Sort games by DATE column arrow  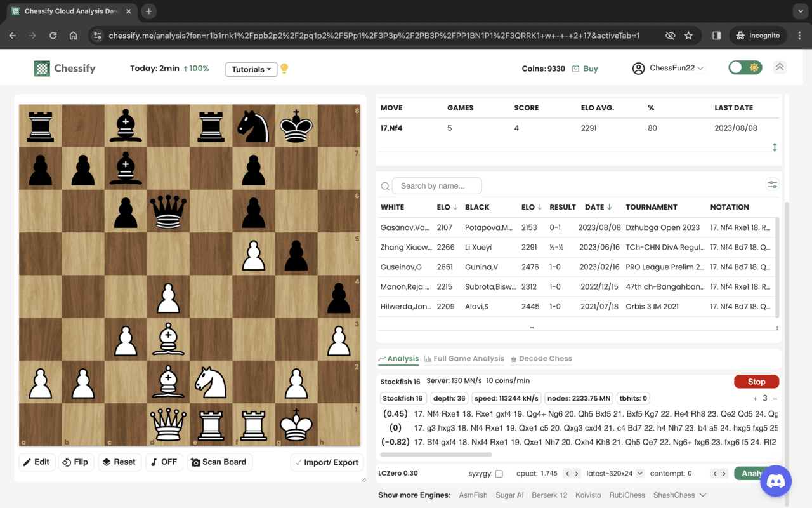coord(609,207)
